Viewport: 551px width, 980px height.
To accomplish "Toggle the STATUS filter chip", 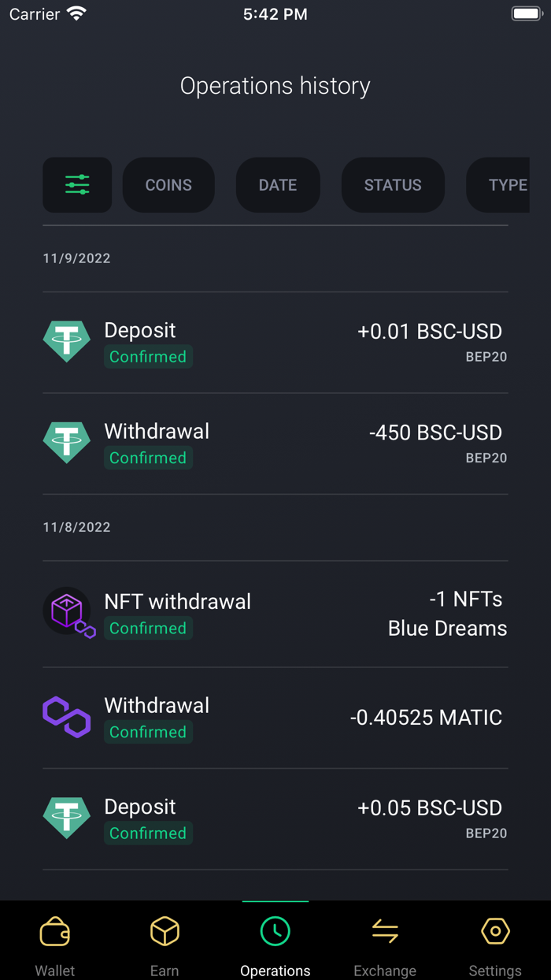I will tap(393, 184).
